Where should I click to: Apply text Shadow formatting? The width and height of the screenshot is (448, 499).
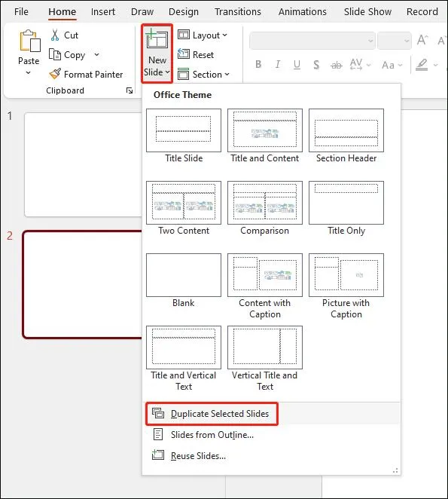316,65
